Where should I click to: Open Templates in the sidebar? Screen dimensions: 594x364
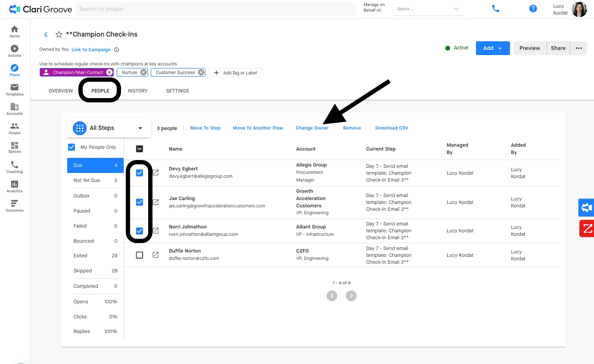click(x=15, y=90)
